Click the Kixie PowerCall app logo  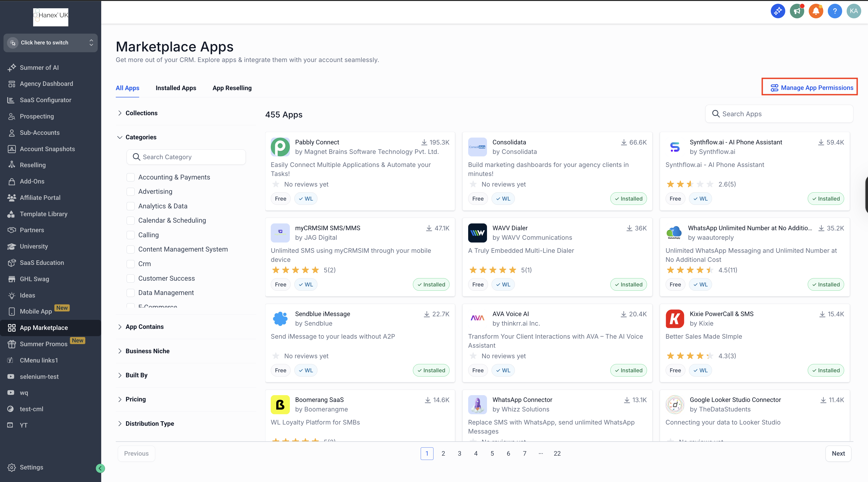pyautogui.click(x=675, y=319)
